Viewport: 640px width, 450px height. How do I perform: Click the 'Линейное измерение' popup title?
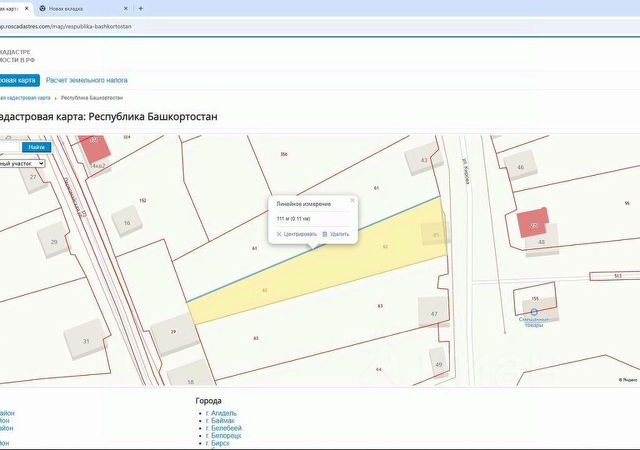coord(304,204)
